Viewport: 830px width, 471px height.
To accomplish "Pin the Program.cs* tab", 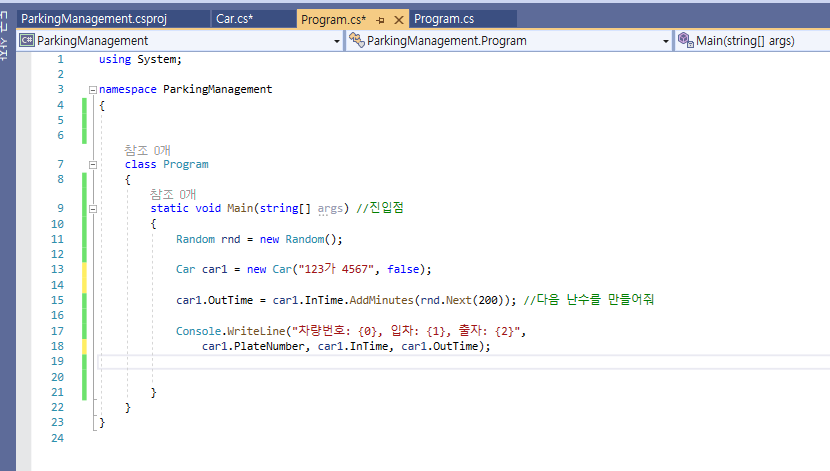I will pos(380,20).
